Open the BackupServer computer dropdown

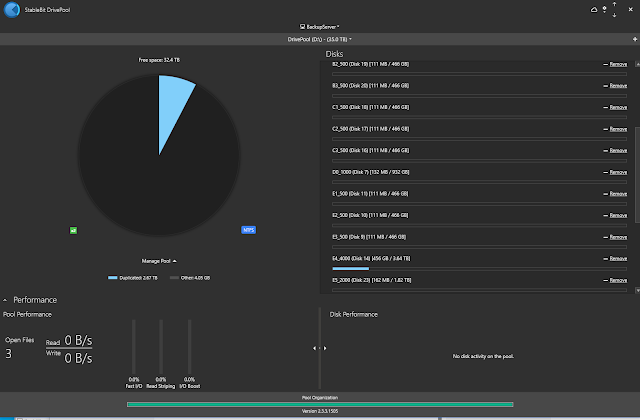coord(320,27)
